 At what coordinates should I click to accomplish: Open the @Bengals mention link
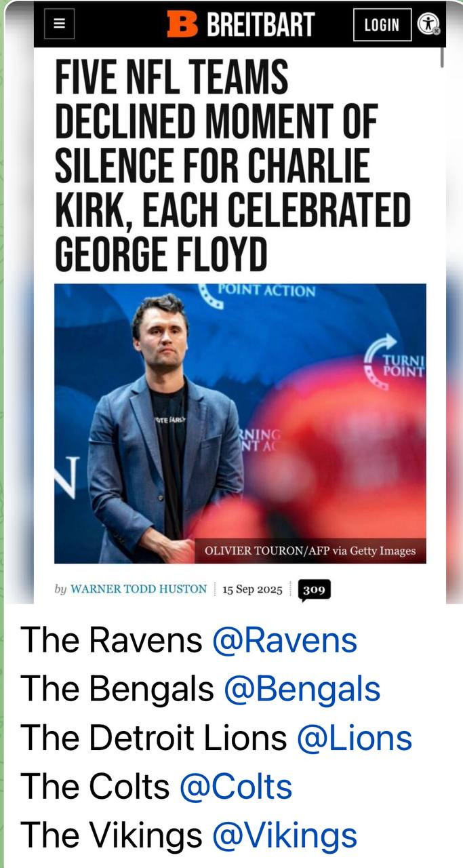click(x=302, y=689)
